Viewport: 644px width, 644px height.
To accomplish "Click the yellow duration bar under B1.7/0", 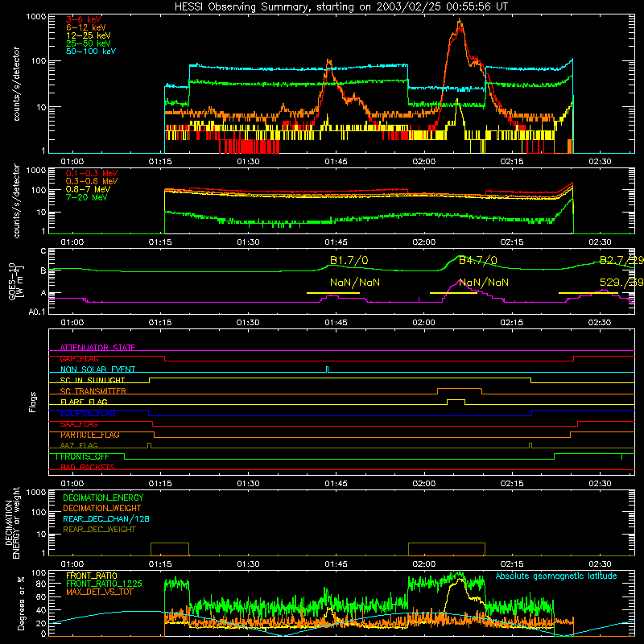I will pos(333,293).
